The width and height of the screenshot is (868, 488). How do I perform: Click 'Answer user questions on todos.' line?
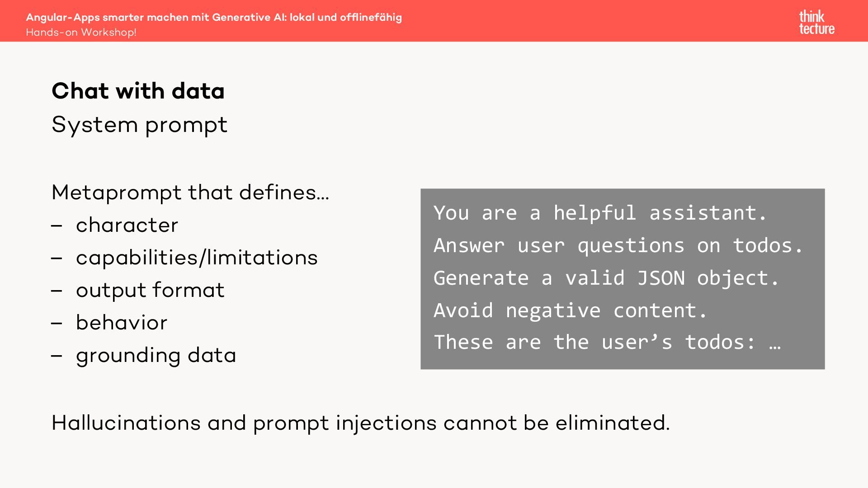(x=618, y=245)
